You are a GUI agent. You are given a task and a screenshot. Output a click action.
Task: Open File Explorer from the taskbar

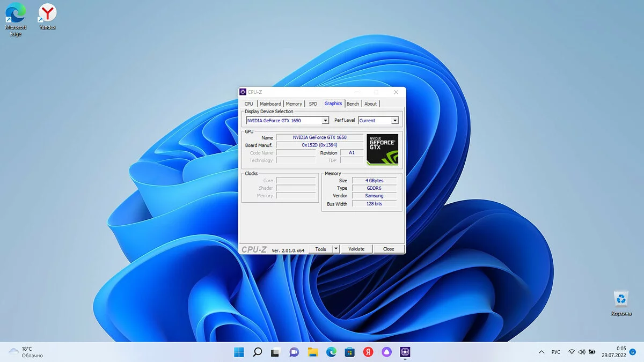coord(313,352)
